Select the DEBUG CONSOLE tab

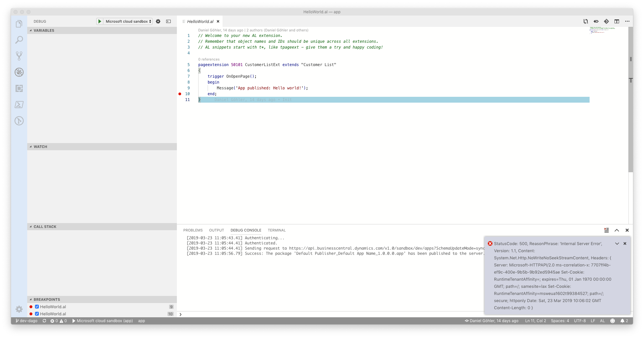(x=246, y=230)
